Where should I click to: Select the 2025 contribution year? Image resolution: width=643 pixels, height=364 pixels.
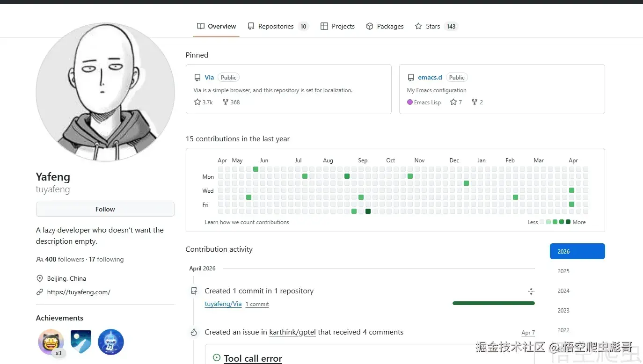563,271
